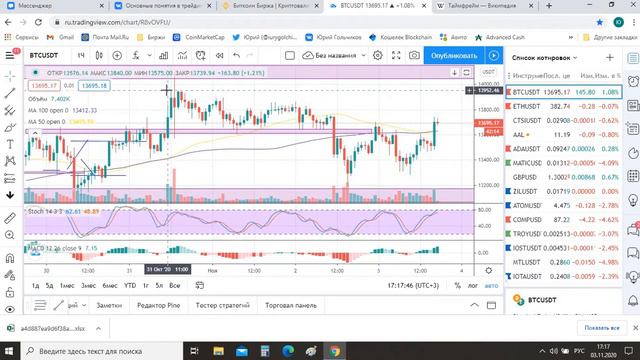Viewport: 640px width, 360px height.
Task: Add a symbol with the watchlist plus
Action: click(x=609, y=58)
